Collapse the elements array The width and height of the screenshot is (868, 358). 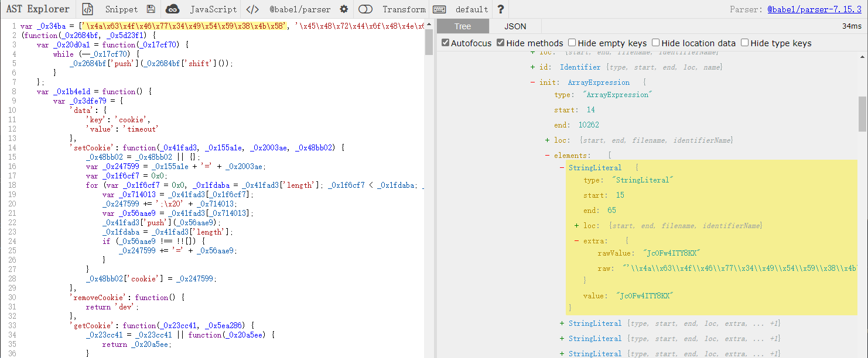pos(547,155)
